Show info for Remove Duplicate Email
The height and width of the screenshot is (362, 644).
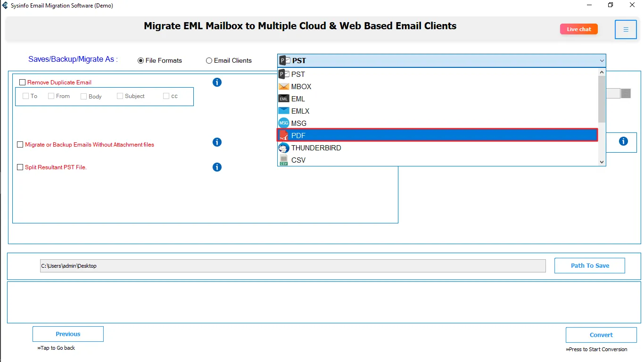pyautogui.click(x=217, y=82)
